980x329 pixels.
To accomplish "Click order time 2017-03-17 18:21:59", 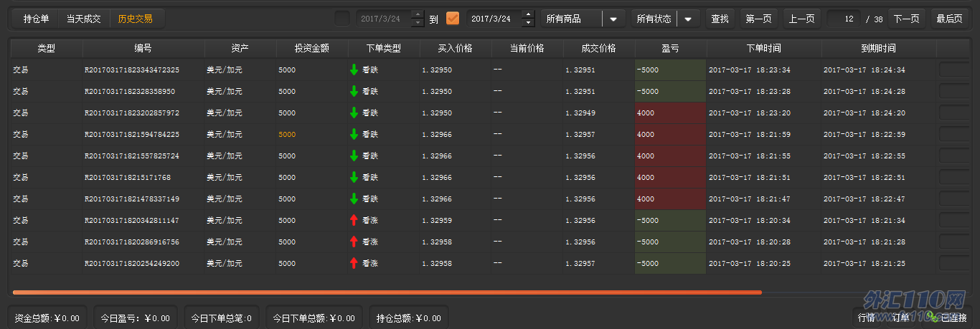I will (x=750, y=135).
